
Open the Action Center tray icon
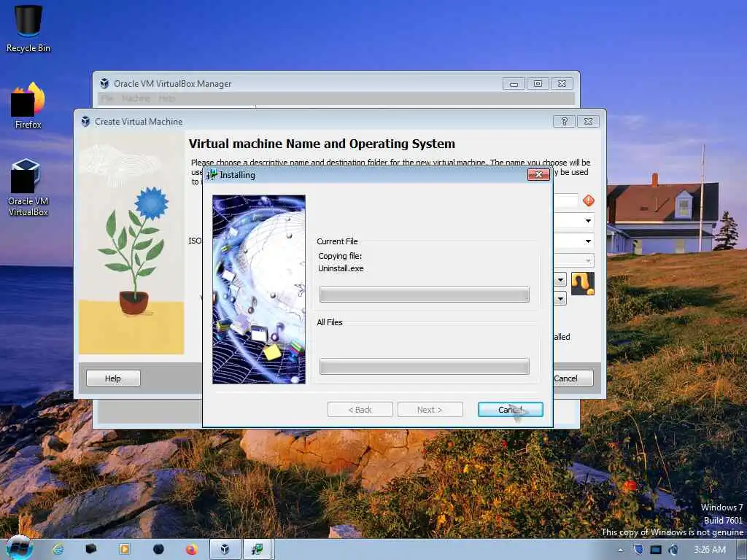(638, 550)
